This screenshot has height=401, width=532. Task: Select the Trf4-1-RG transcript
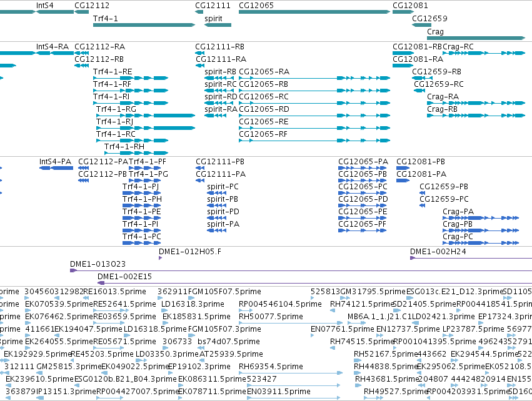116,109
